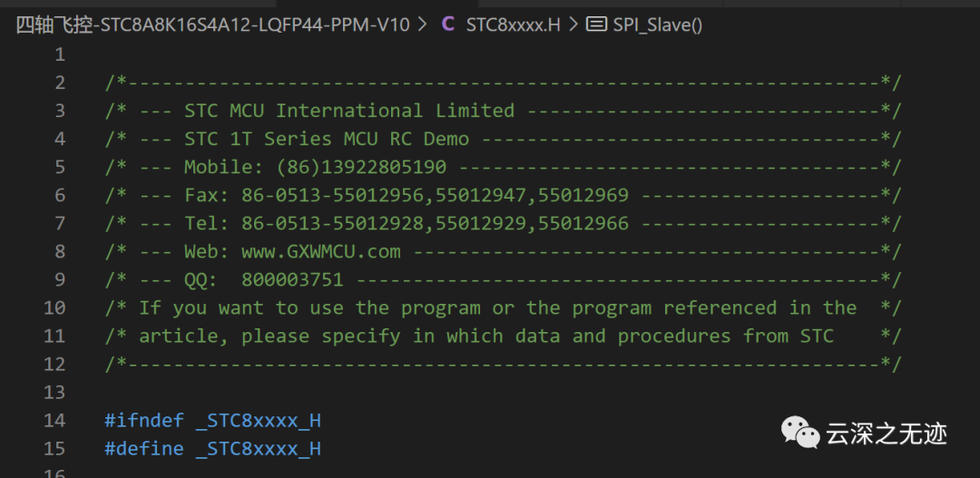
Task: Click line number 9 in the gutter
Action: pos(60,279)
